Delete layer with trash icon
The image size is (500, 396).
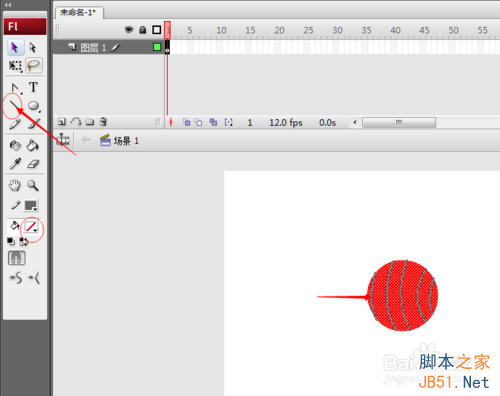click(x=103, y=122)
